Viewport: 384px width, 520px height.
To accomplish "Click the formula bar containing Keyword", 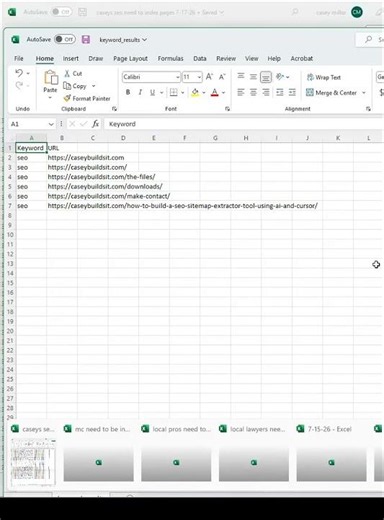I will (x=243, y=124).
